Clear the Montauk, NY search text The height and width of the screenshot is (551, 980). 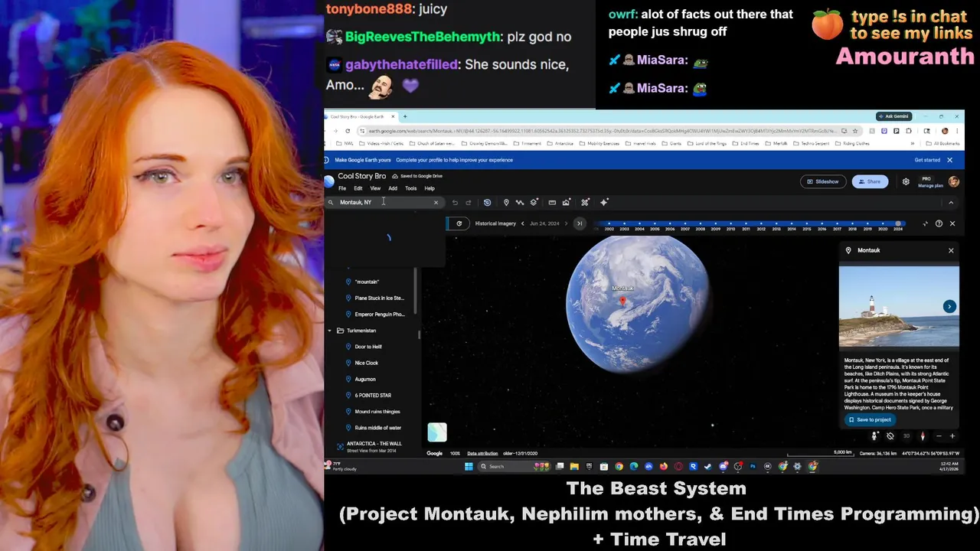click(436, 202)
